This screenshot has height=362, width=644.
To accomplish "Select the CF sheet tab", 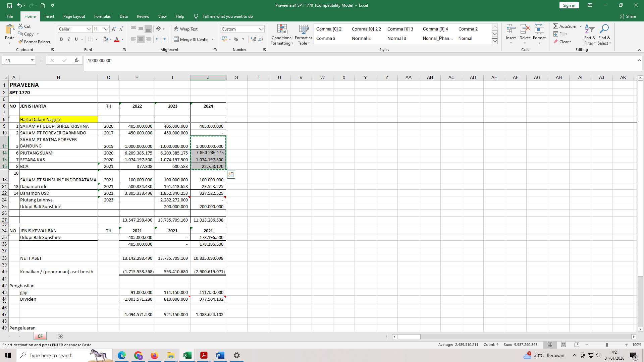I will [x=40, y=336].
